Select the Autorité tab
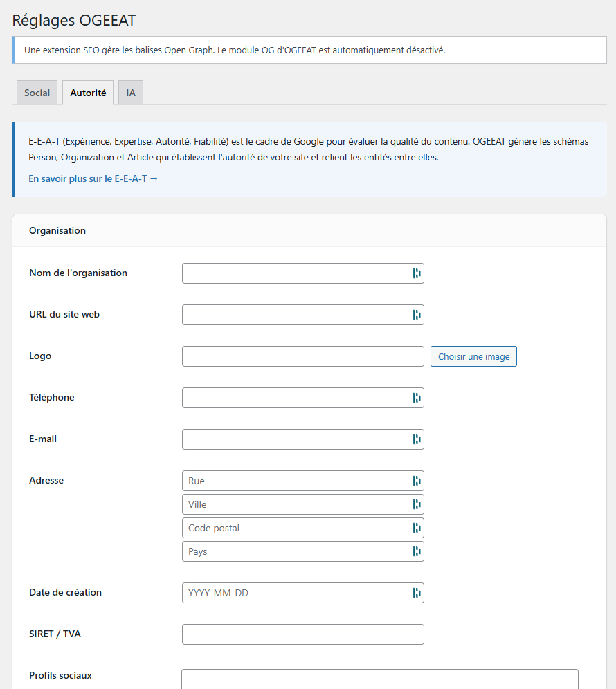 point(87,92)
